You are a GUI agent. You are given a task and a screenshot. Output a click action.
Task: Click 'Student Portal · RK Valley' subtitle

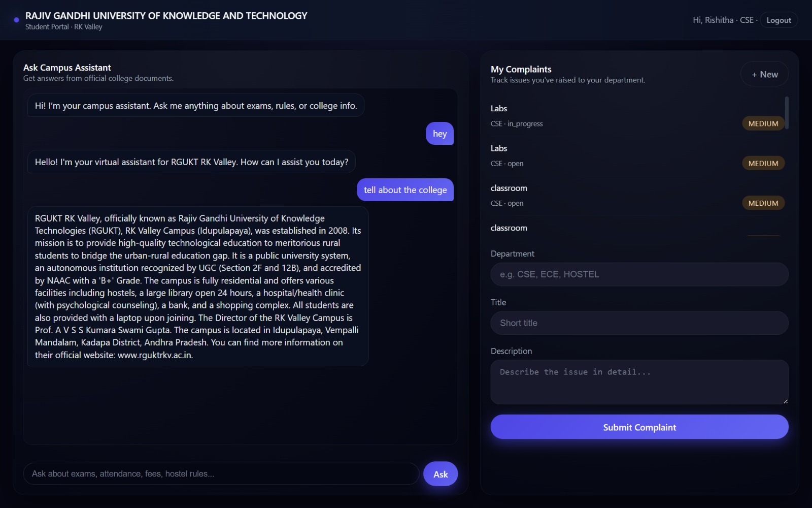(x=64, y=27)
